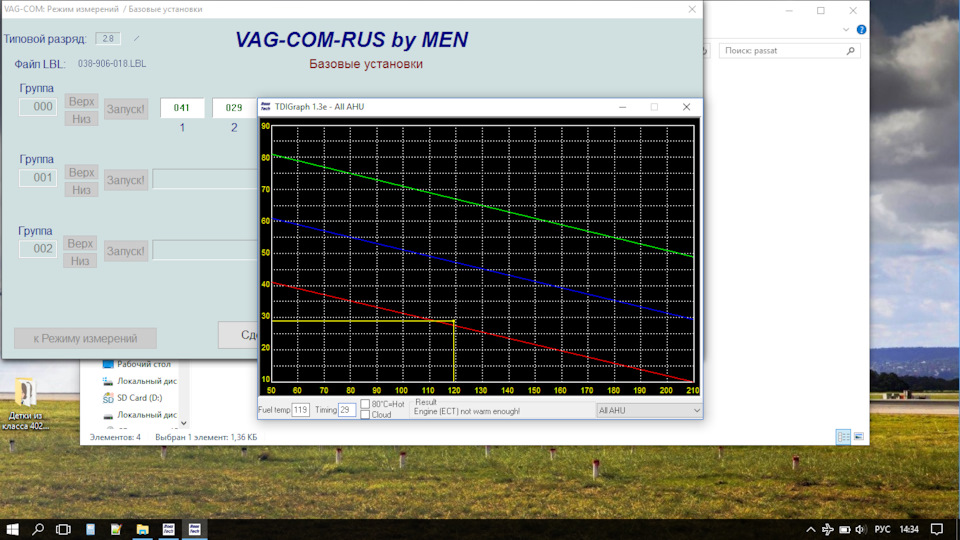Screen dimensions: 960x540
Task: Click value field showing 029
Action: coord(234,108)
